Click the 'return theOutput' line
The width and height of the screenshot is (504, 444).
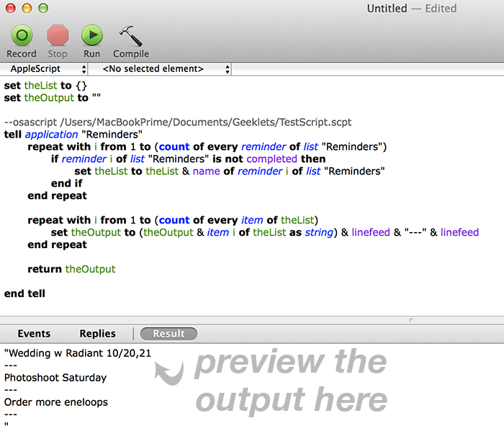click(71, 269)
